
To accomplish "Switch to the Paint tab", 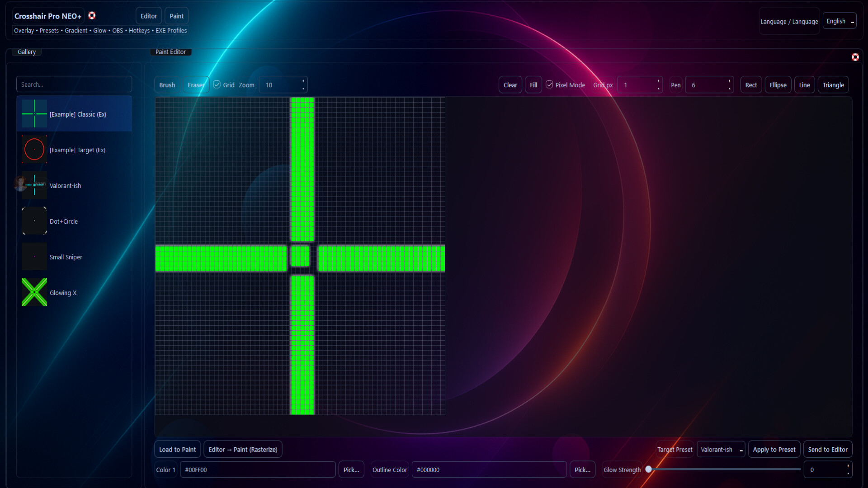I will coord(176,15).
